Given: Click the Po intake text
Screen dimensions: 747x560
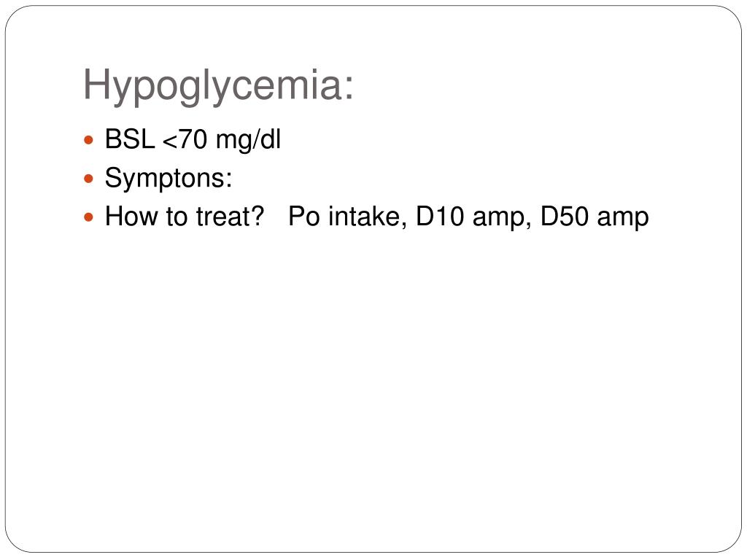Looking at the screenshot, I should click(x=347, y=217).
